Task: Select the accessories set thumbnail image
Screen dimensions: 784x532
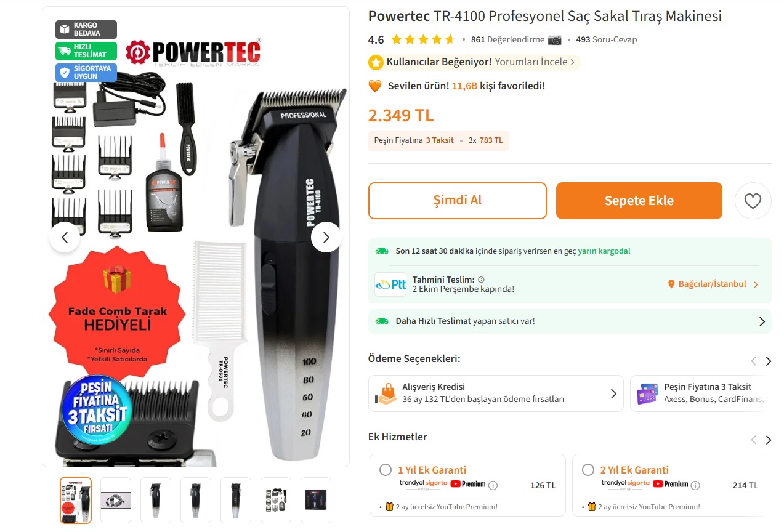Action: point(276,500)
